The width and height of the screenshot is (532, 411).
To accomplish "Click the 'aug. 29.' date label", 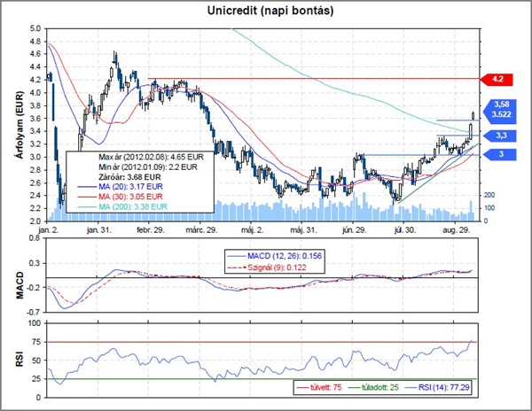I will pos(457,230).
